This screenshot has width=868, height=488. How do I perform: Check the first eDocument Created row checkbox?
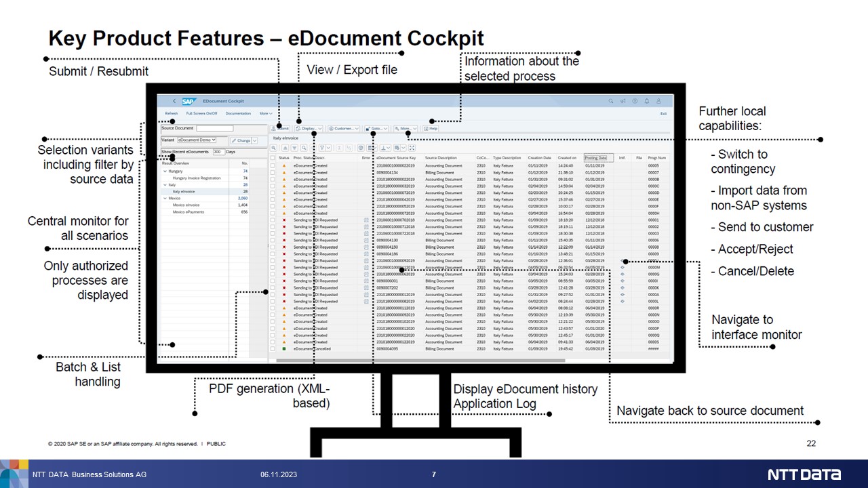[x=273, y=165]
